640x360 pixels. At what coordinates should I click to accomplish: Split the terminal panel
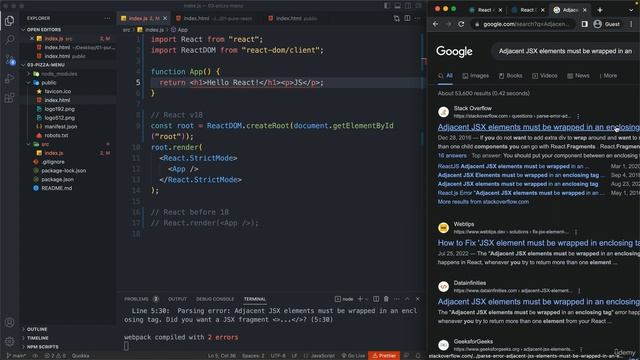[x=376, y=299]
